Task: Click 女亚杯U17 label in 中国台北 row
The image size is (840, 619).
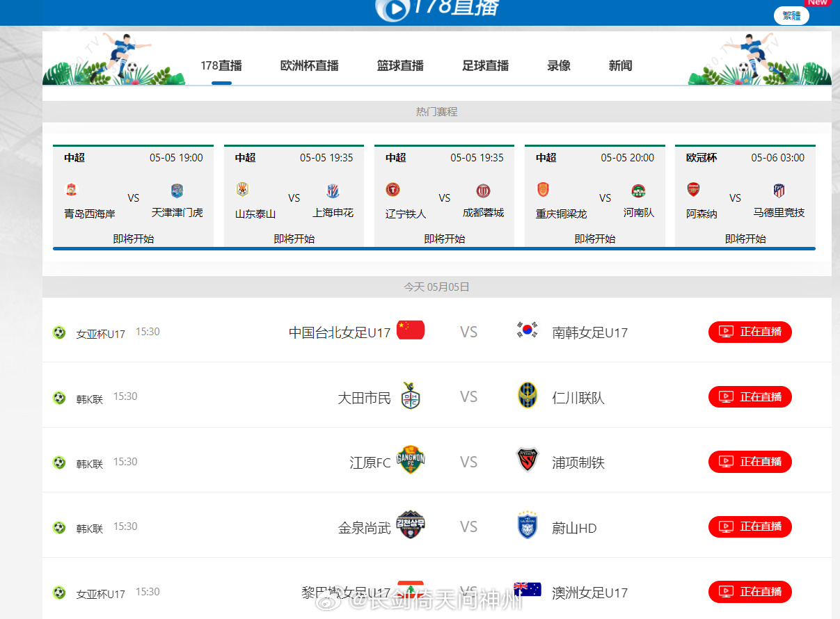Action: point(101,334)
